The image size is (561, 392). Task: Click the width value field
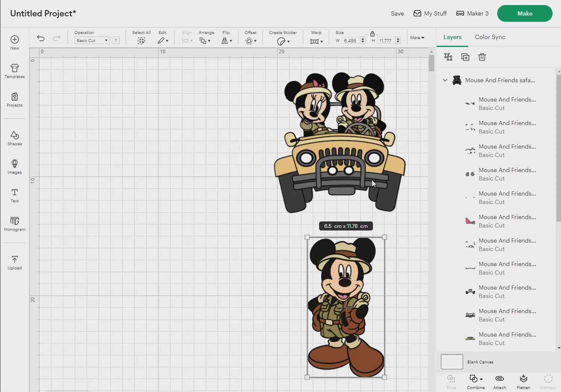351,41
